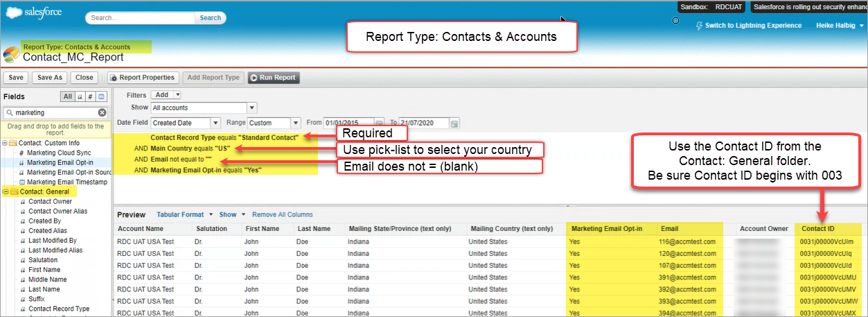Clear the marketing field search text
Viewport: 868px width, 317px height.
click(102, 112)
